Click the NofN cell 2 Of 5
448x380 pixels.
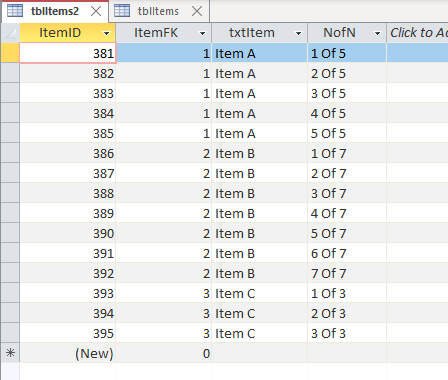pyautogui.click(x=347, y=73)
